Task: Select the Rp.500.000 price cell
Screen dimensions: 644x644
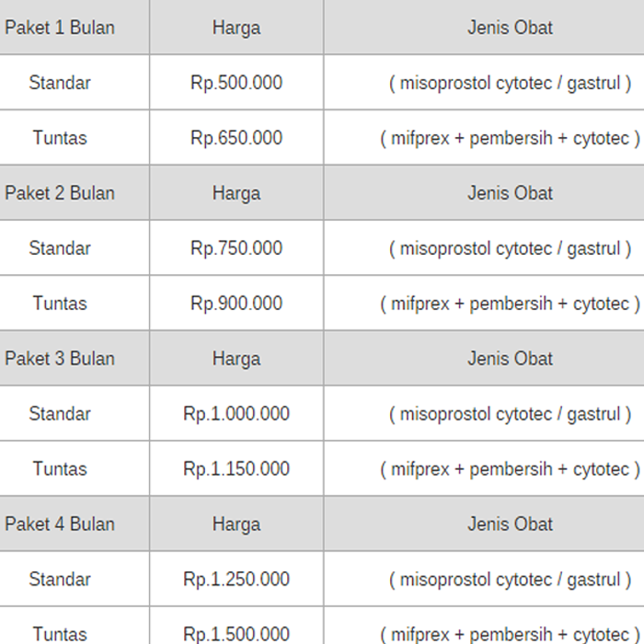Action: click(236, 83)
